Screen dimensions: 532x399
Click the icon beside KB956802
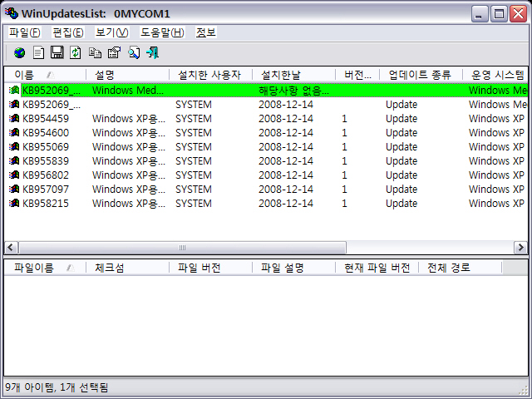click(14, 175)
